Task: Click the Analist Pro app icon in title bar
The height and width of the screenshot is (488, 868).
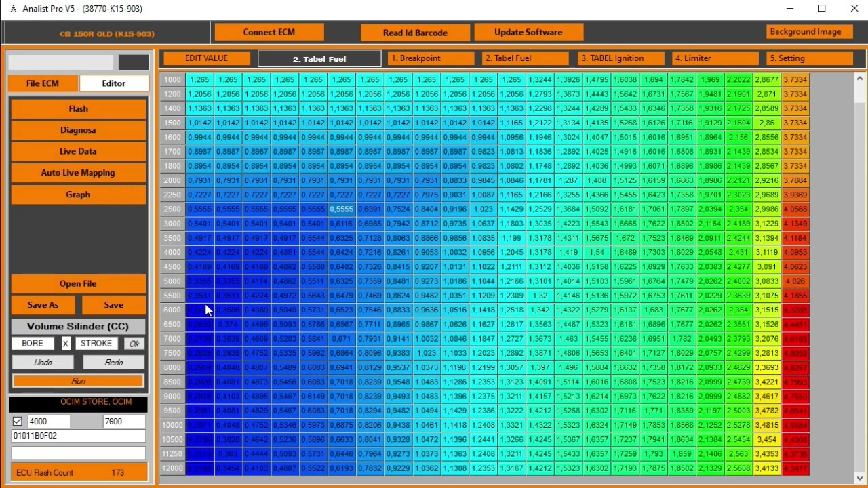Action: [14, 9]
